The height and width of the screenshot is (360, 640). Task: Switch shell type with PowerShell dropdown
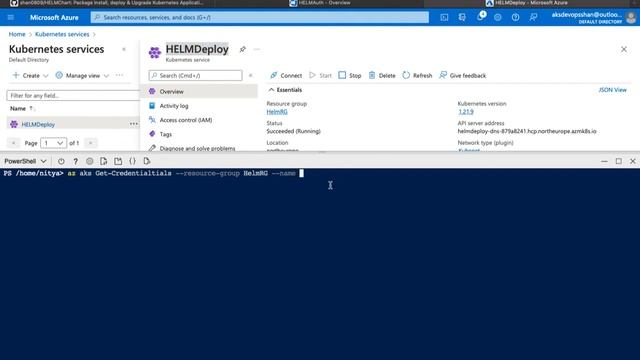point(25,161)
